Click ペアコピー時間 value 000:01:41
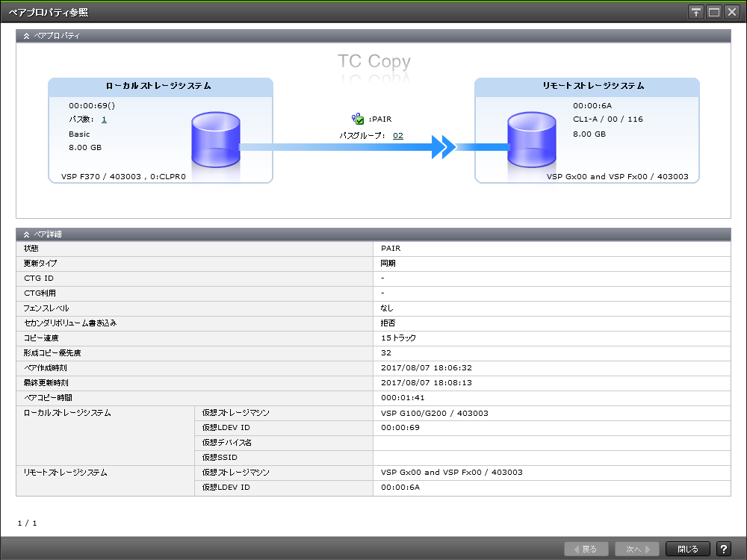Image resolution: width=747 pixels, height=560 pixels. point(403,398)
